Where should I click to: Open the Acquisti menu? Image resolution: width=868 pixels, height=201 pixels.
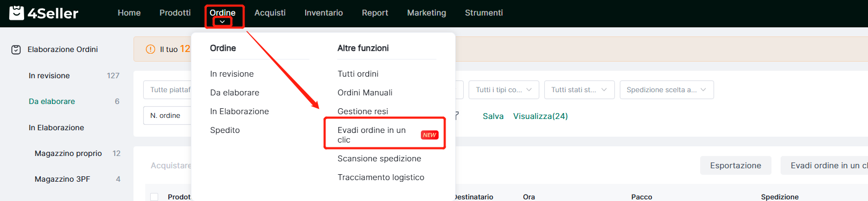click(270, 13)
